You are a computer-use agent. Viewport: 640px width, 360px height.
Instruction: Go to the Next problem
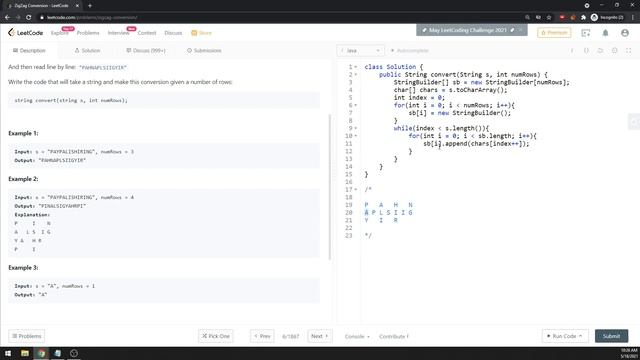click(320, 336)
